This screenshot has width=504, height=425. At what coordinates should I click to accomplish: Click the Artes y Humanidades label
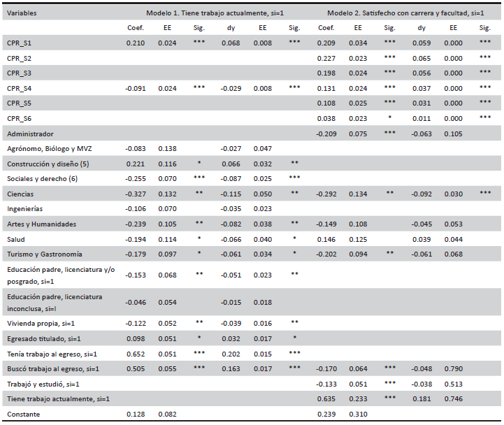[41, 224]
